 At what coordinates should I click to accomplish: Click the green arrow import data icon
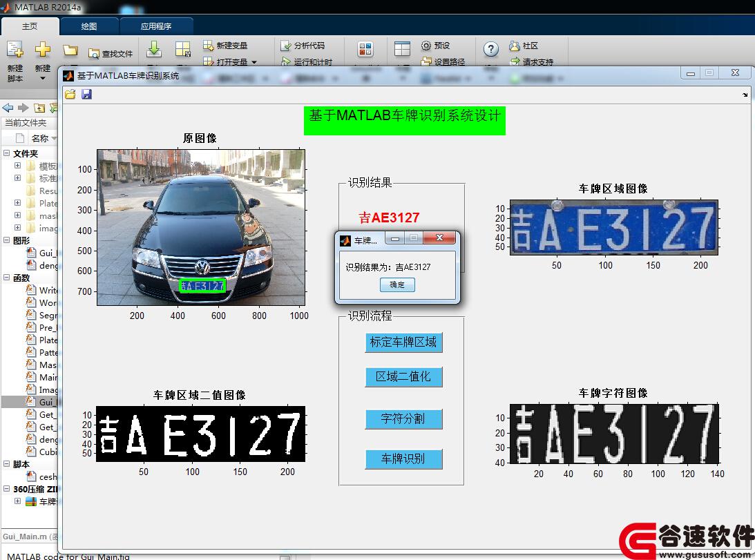pyautogui.click(x=154, y=49)
